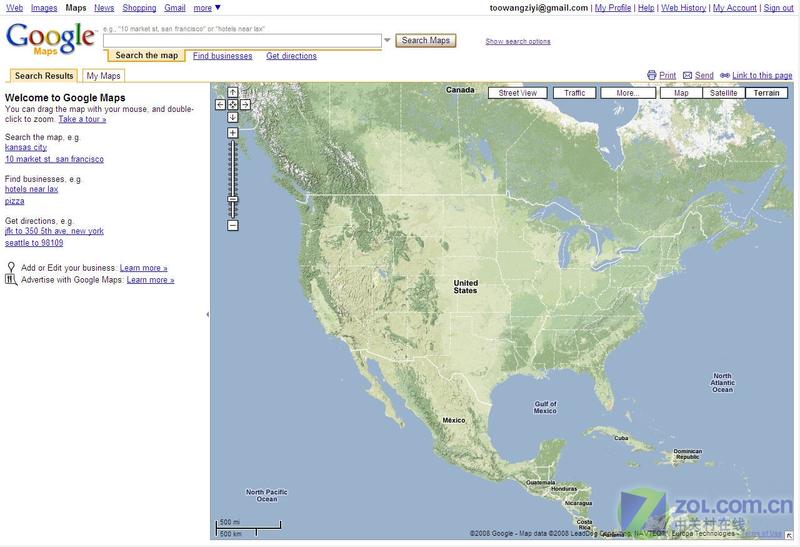Expand the 'more' Google services menu

tap(207, 8)
